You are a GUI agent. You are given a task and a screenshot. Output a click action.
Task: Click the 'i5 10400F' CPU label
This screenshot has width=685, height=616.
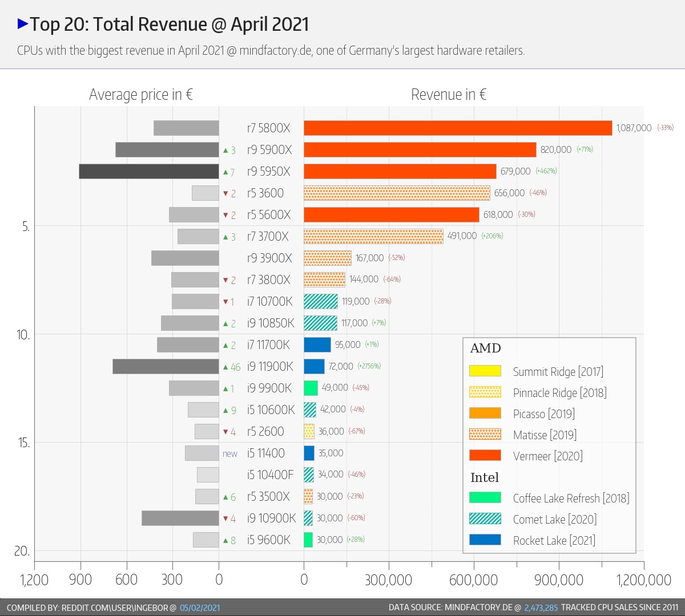pos(271,475)
